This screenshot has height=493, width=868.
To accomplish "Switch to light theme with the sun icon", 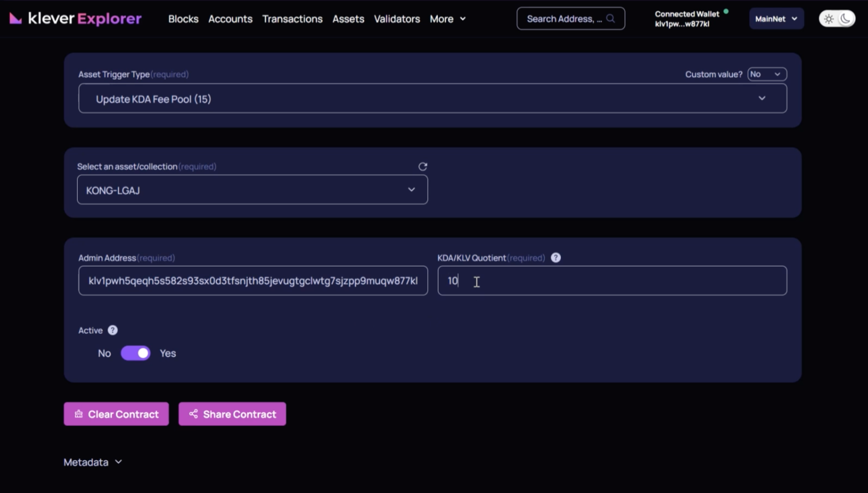I will tap(828, 18).
